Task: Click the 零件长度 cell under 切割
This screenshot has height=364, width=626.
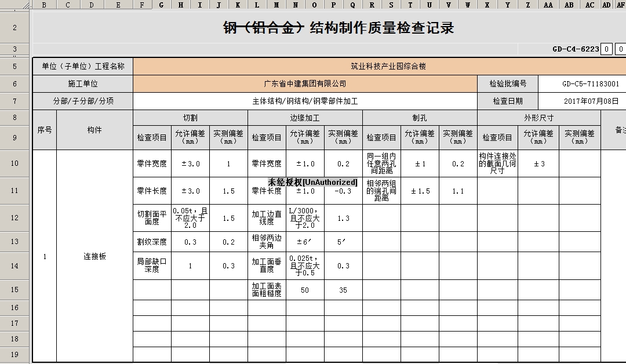Action: (x=152, y=191)
